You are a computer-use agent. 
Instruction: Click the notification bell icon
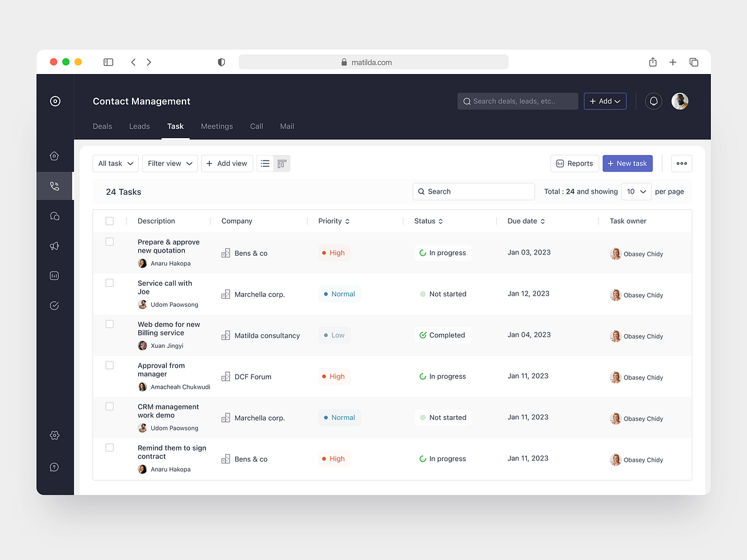tap(653, 101)
